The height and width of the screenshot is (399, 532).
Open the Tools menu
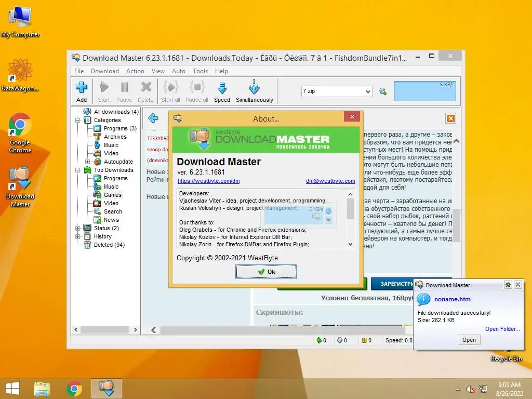tap(200, 71)
